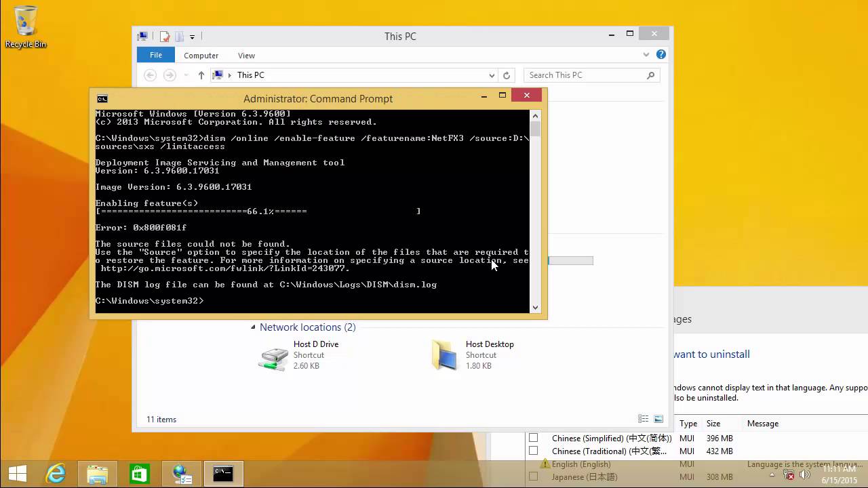Open Customize Quick Access Toolbar dropdown
The image size is (868, 488).
[x=193, y=37]
